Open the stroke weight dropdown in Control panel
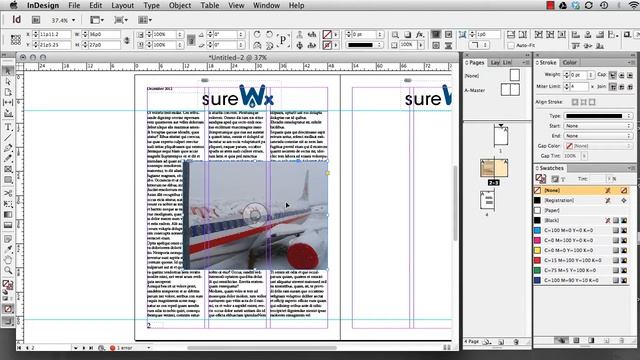 click(x=380, y=35)
